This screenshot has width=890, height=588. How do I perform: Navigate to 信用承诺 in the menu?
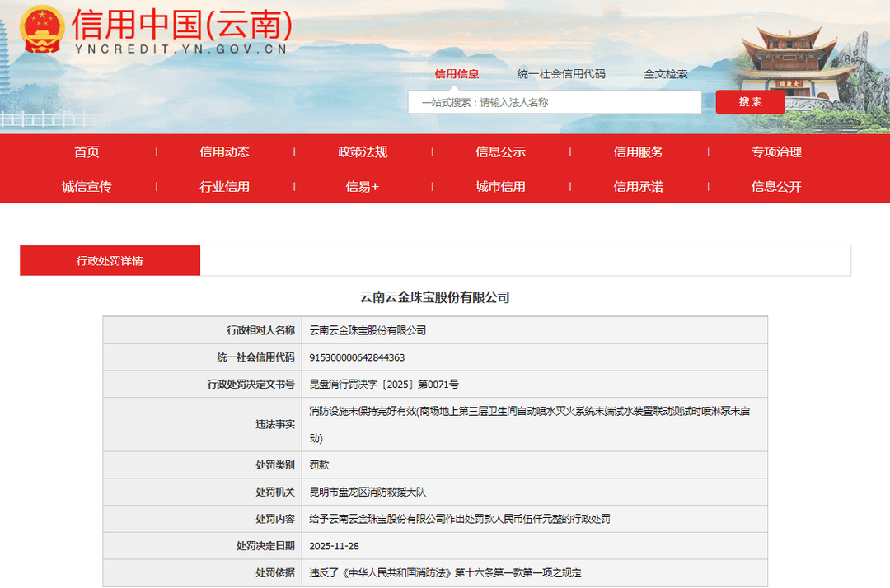coord(638,187)
